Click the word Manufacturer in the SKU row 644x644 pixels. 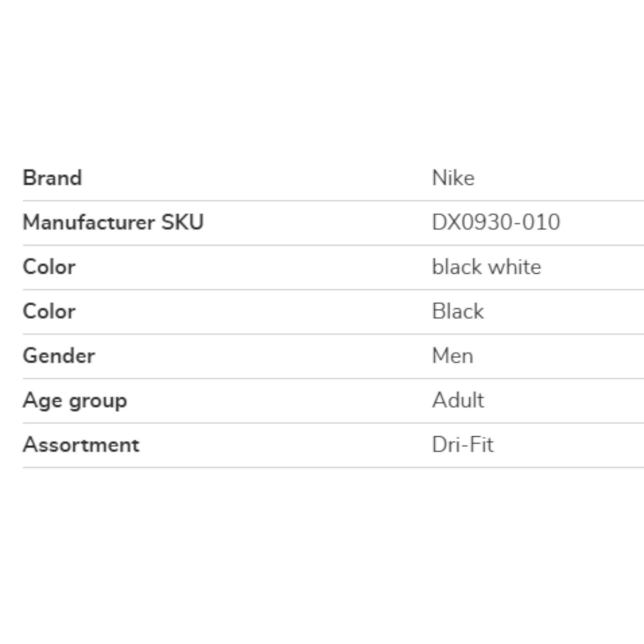(89, 222)
